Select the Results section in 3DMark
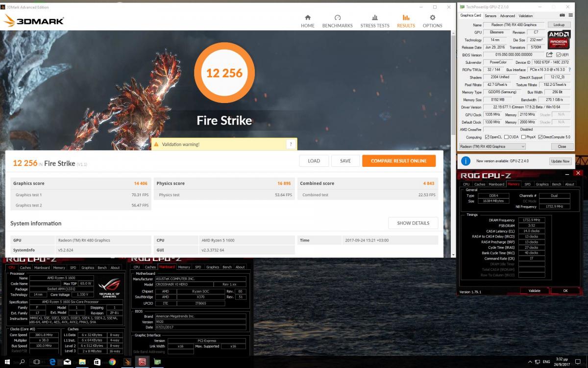This screenshot has width=588, height=368. [x=406, y=21]
